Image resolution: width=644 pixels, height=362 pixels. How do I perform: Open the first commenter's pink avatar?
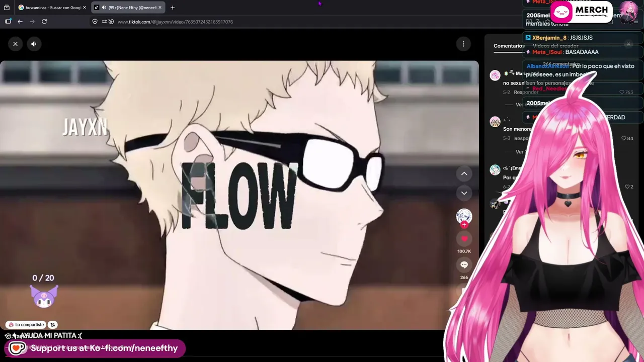[x=495, y=75]
